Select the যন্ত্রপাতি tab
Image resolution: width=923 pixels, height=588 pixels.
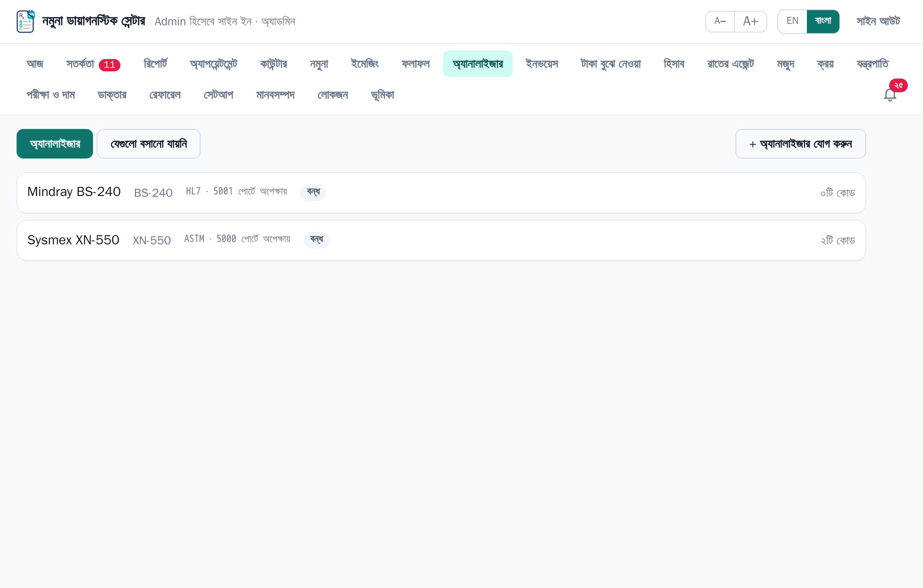coord(873,64)
